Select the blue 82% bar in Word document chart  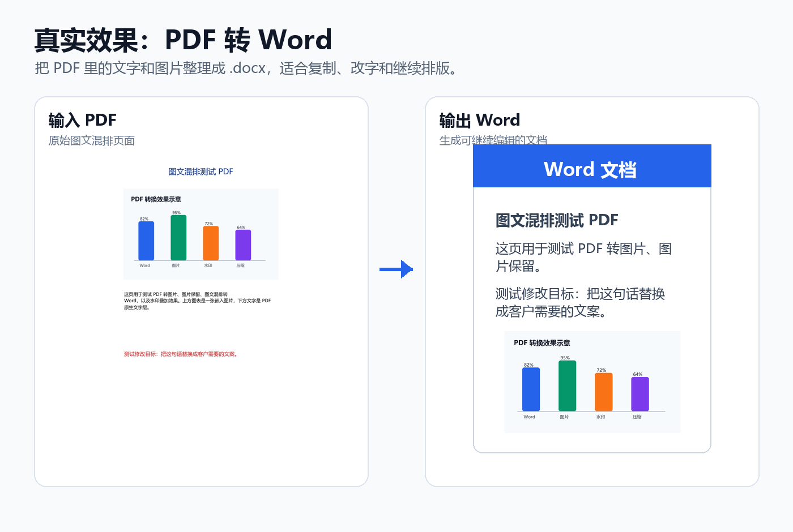(x=531, y=389)
